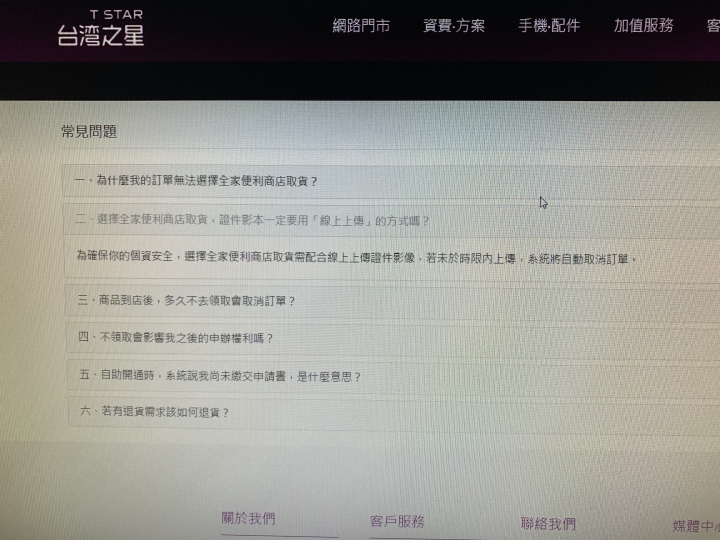Open the 加值服務 menu
Screen dimensions: 720x540
pyautogui.click(x=644, y=26)
